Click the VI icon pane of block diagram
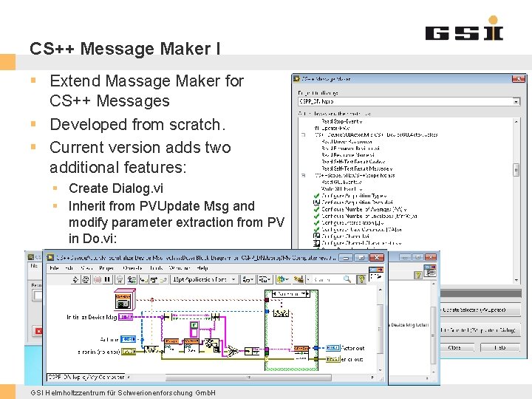The height and width of the screenshot is (399, 532). pos(376,273)
